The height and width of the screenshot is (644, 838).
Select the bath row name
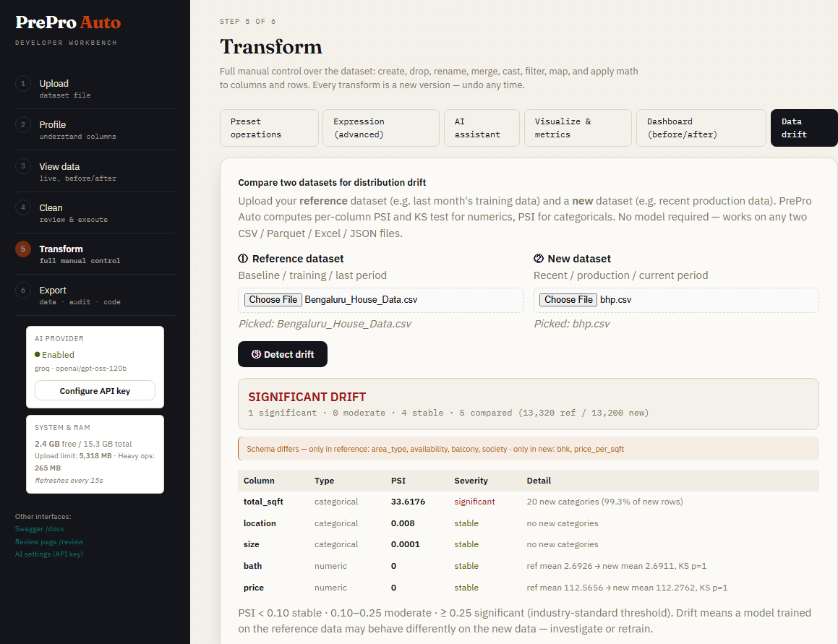(253, 566)
